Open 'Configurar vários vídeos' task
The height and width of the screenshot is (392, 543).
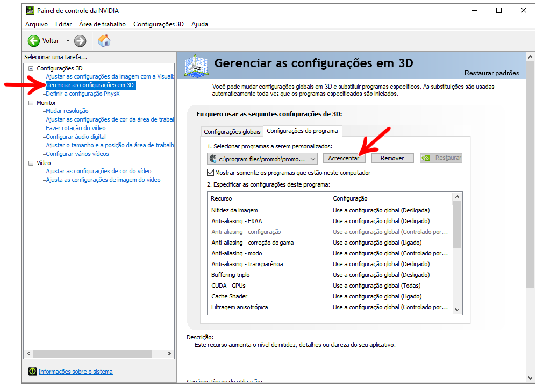[77, 154]
